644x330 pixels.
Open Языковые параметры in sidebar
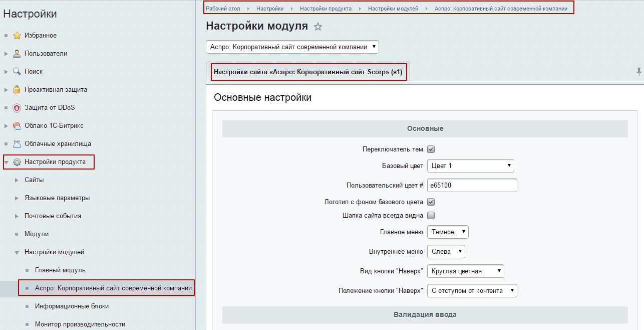[x=57, y=198]
